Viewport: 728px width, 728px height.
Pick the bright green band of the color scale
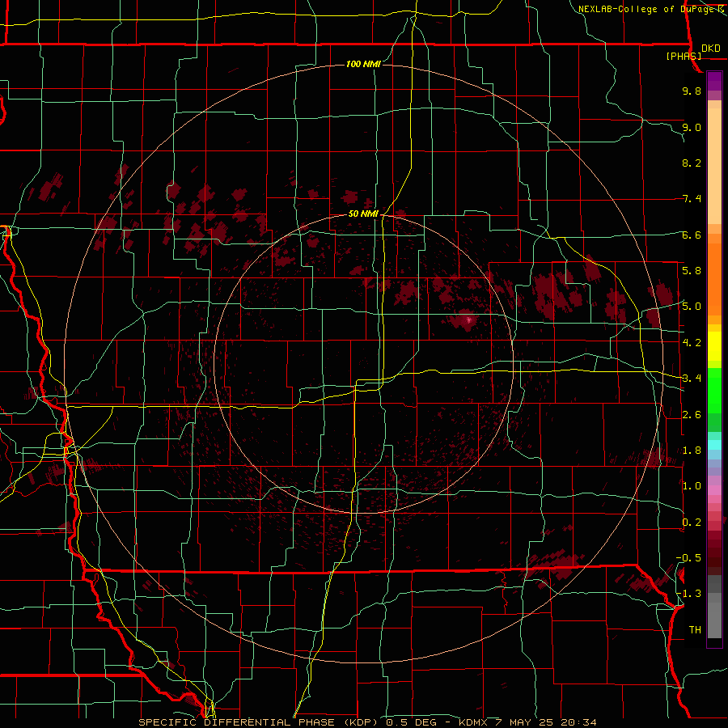coord(714,391)
